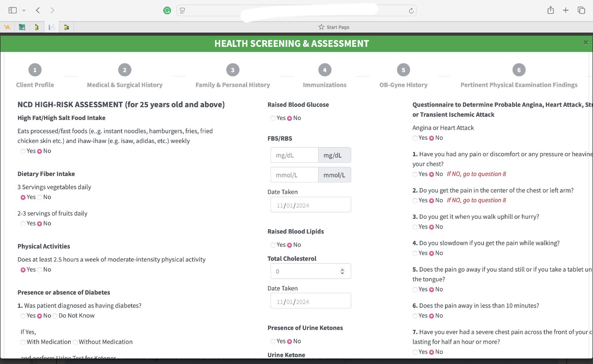Set Raised Blood Glucose to Yes
The height and width of the screenshot is (364, 593).
pos(273,118)
